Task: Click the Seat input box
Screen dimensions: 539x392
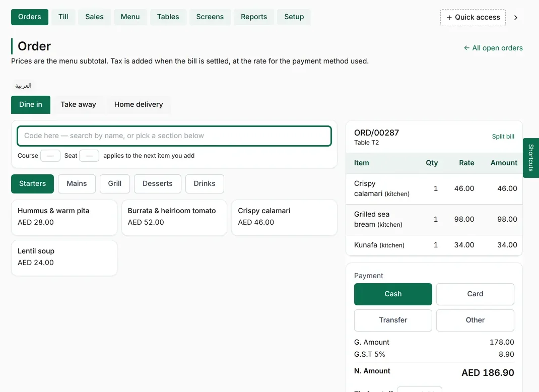Action: coord(89,156)
